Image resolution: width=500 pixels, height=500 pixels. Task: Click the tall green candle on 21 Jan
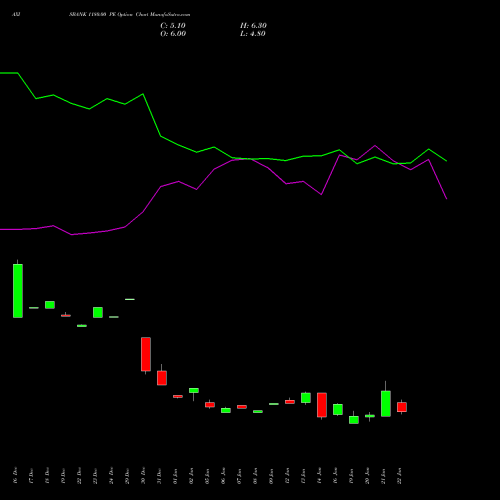tap(386, 403)
